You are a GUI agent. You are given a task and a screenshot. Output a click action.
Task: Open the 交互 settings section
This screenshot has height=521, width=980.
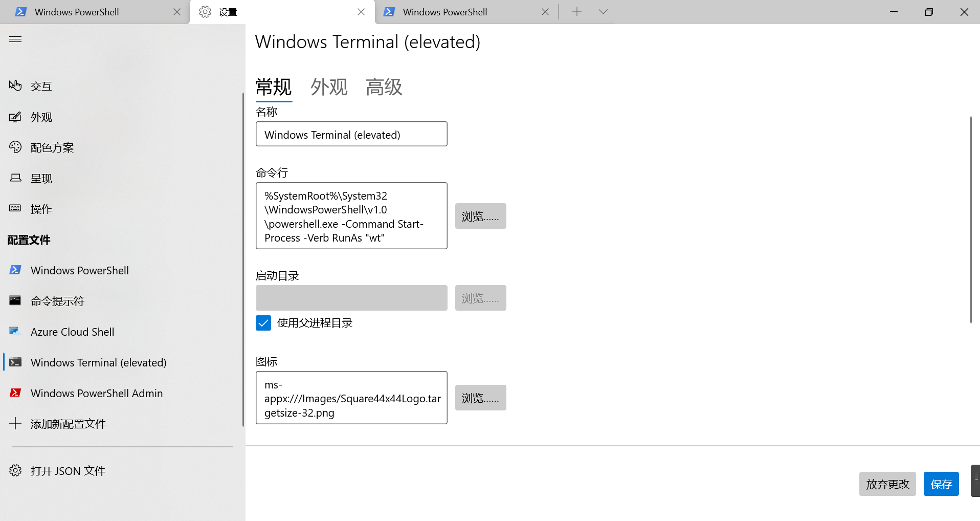point(41,85)
